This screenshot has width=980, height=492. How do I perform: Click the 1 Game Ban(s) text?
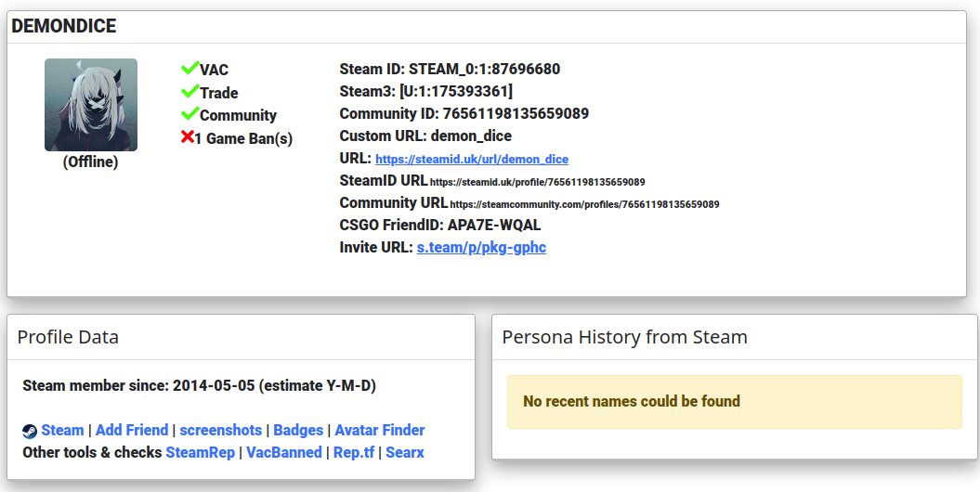tap(243, 138)
